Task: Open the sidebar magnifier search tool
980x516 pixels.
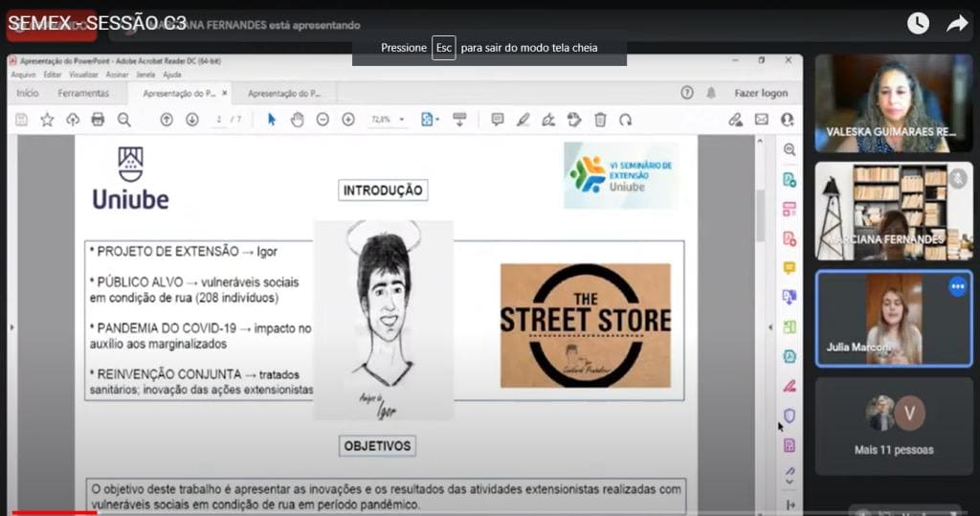Action: [x=790, y=149]
